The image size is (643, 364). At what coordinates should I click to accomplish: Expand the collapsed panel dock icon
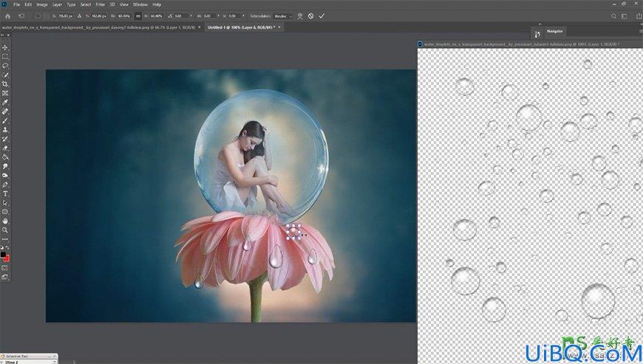point(537,35)
